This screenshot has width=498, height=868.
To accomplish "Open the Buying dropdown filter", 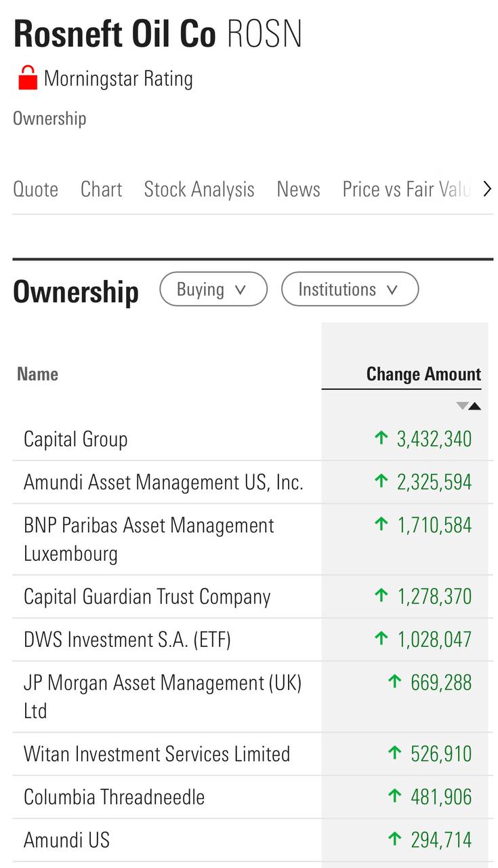I will pos(213,290).
